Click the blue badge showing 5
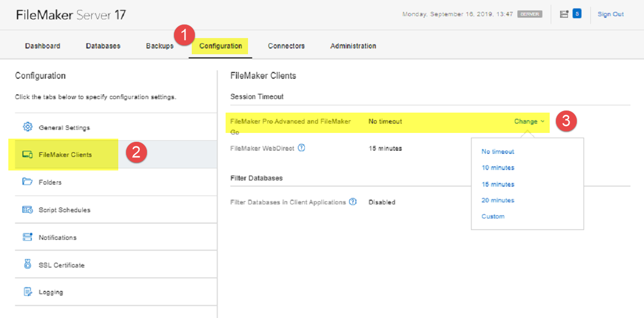 (577, 14)
